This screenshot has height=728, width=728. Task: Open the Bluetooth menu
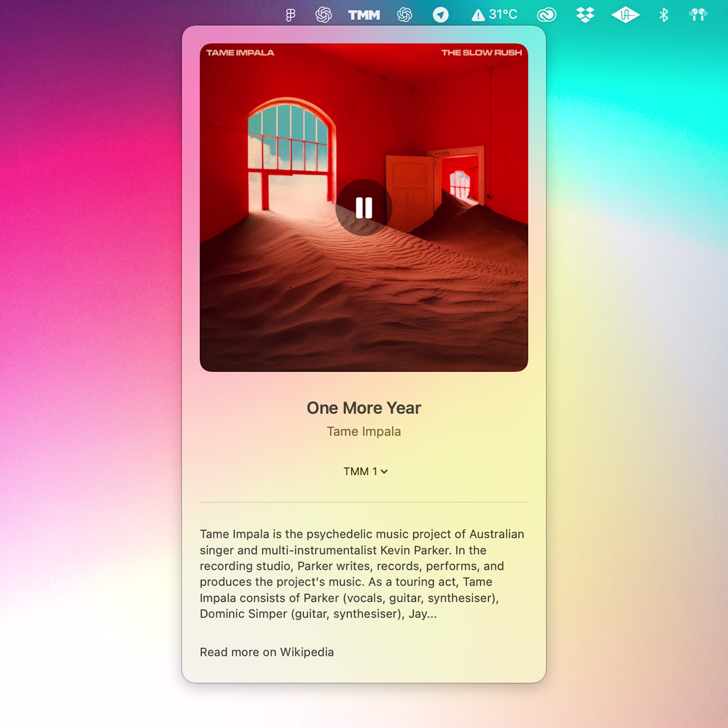click(664, 15)
